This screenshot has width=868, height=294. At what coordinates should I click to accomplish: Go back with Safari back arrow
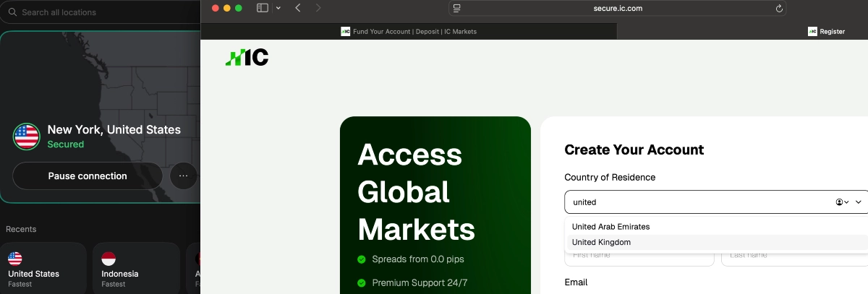pos(298,8)
